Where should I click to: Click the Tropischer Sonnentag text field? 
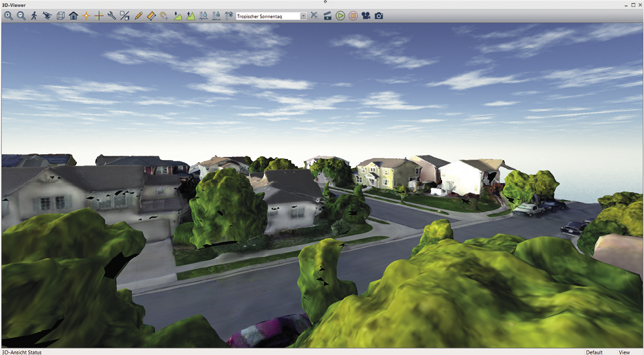[x=268, y=16]
